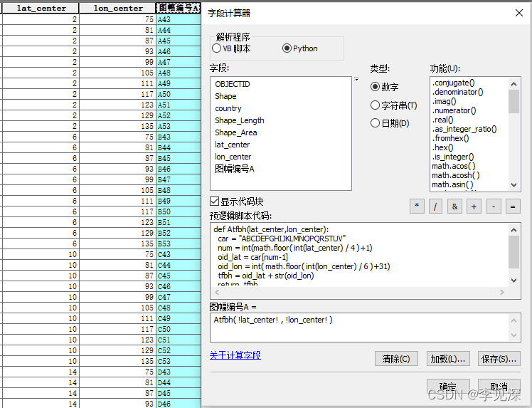Select lat_center in the fields list

click(233, 145)
